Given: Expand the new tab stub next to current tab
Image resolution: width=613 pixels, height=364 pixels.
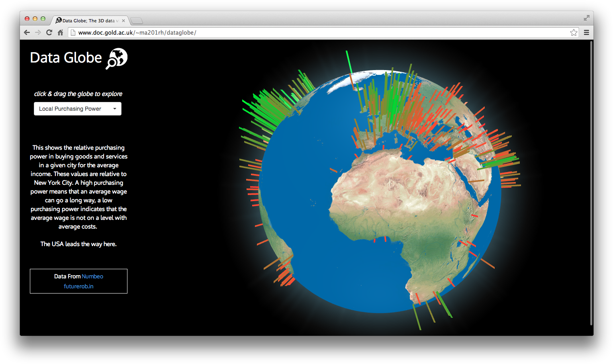Looking at the screenshot, I should [137, 20].
